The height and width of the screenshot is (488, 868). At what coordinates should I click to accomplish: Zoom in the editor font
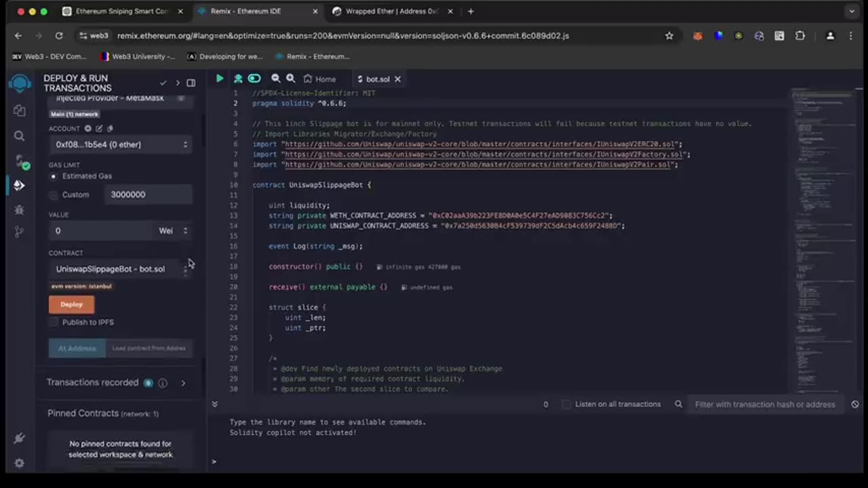coord(290,79)
